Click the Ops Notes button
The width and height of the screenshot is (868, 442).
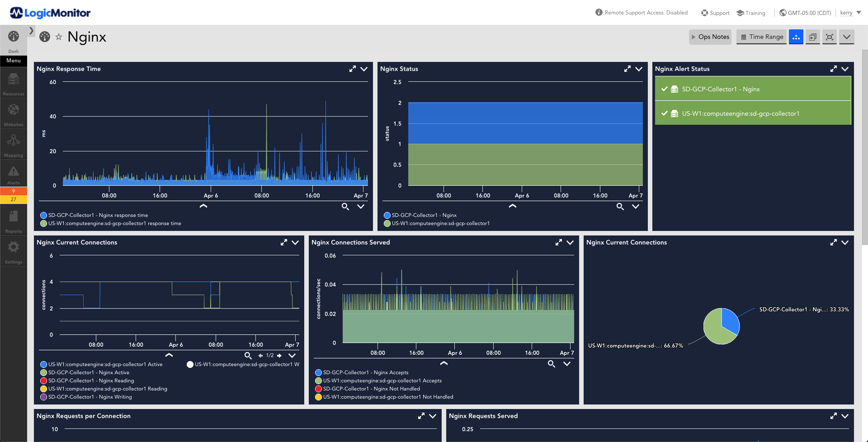pyautogui.click(x=710, y=37)
